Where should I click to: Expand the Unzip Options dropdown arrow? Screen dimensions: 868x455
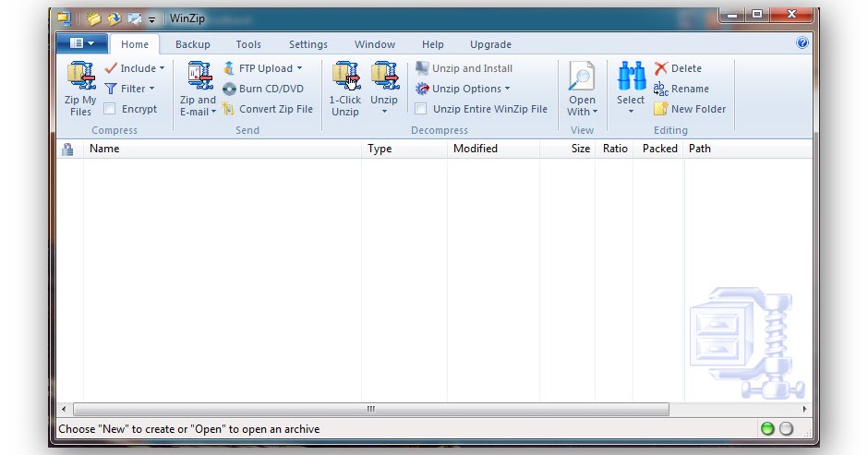507,89
